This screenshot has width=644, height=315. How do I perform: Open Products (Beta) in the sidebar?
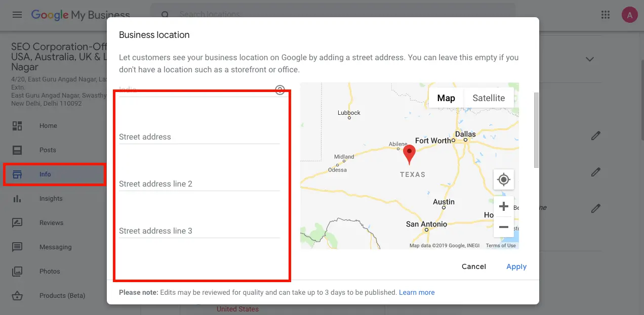62,296
